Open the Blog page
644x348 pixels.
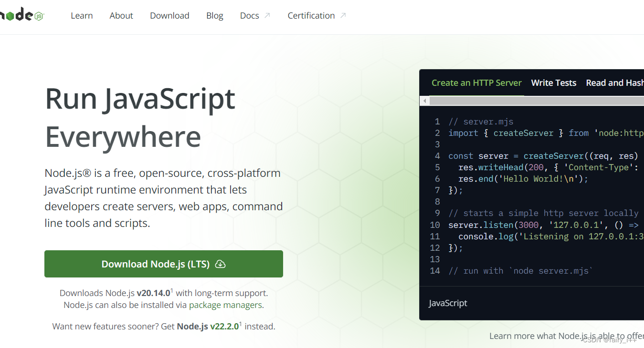tap(215, 16)
